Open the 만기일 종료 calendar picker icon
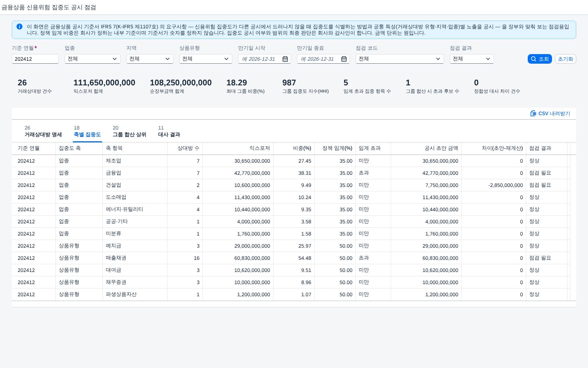Viewport: 588px width, 368px height. coord(344,59)
